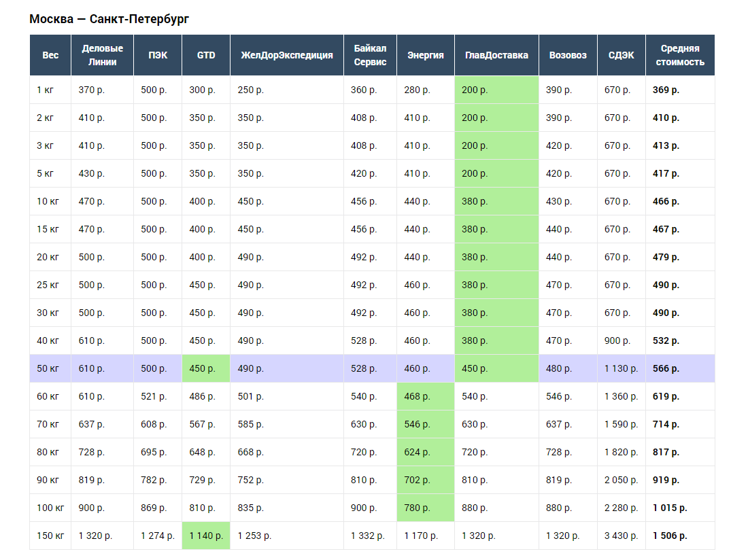Select the '369 р.' average cost cell
Viewport: 748px width, 560px height.
pyautogui.click(x=680, y=90)
